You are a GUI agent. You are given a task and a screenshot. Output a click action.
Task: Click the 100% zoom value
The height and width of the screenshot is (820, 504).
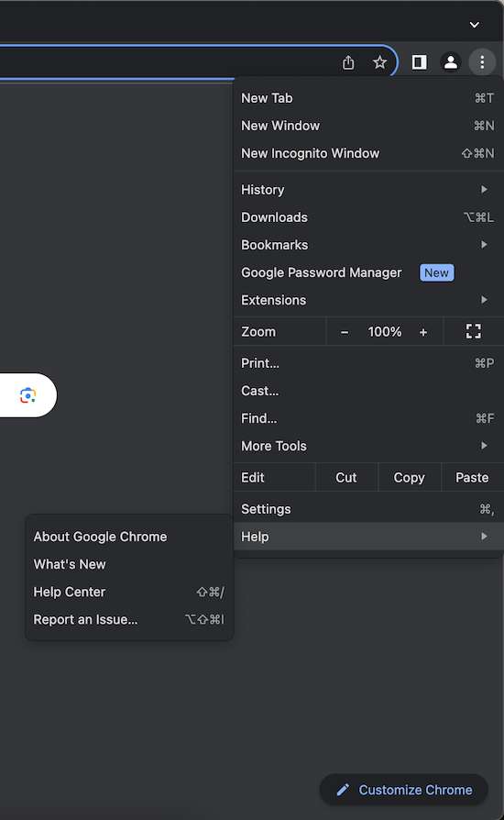(x=384, y=331)
